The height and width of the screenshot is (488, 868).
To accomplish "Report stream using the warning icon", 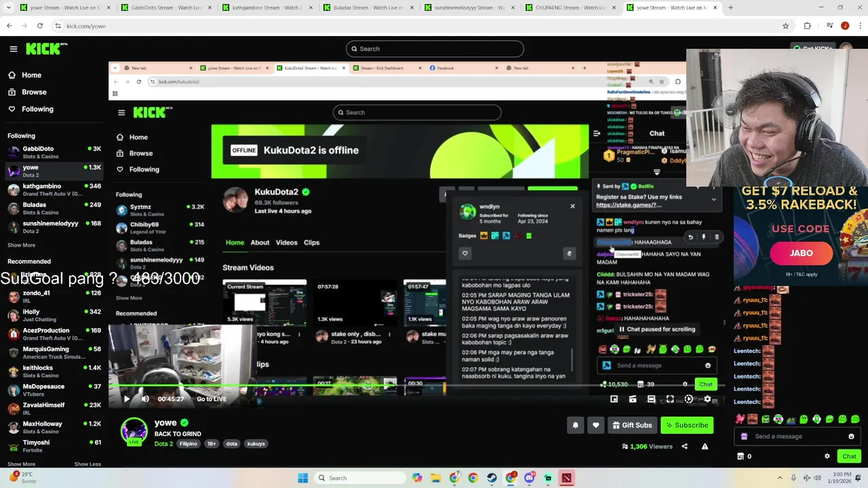I will click(705, 447).
